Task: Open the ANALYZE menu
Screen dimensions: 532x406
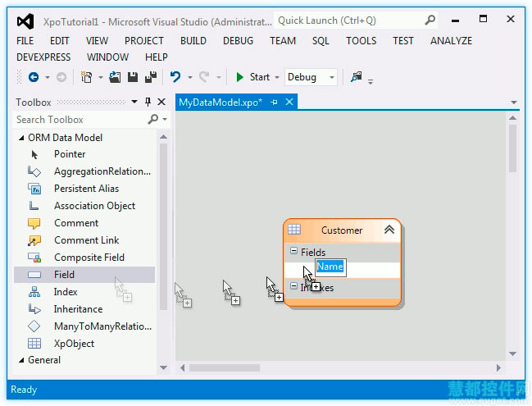Action: pyautogui.click(x=451, y=41)
